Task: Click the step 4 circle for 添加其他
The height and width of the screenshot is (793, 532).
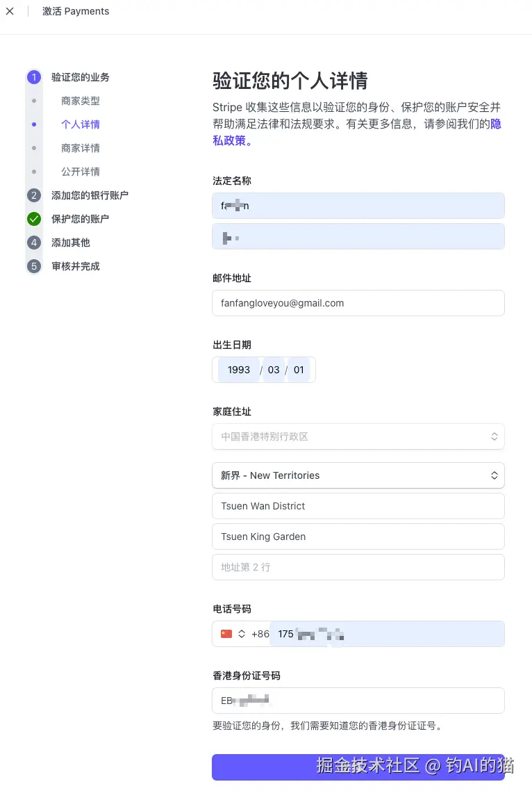Action: pyautogui.click(x=34, y=243)
